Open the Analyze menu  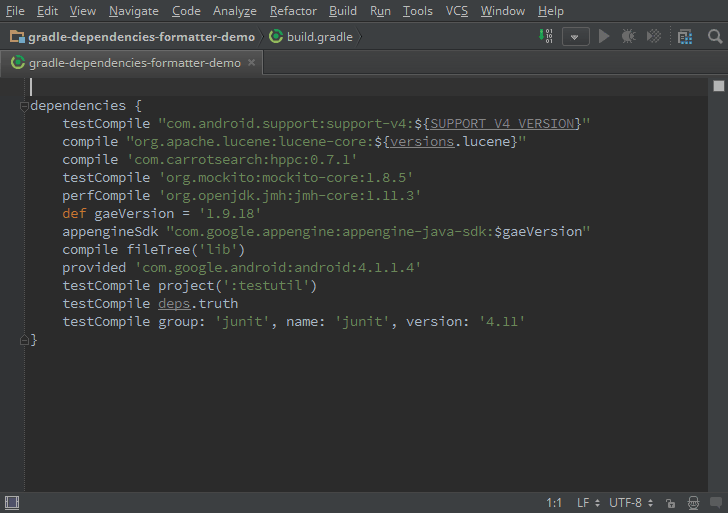pyautogui.click(x=234, y=11)
